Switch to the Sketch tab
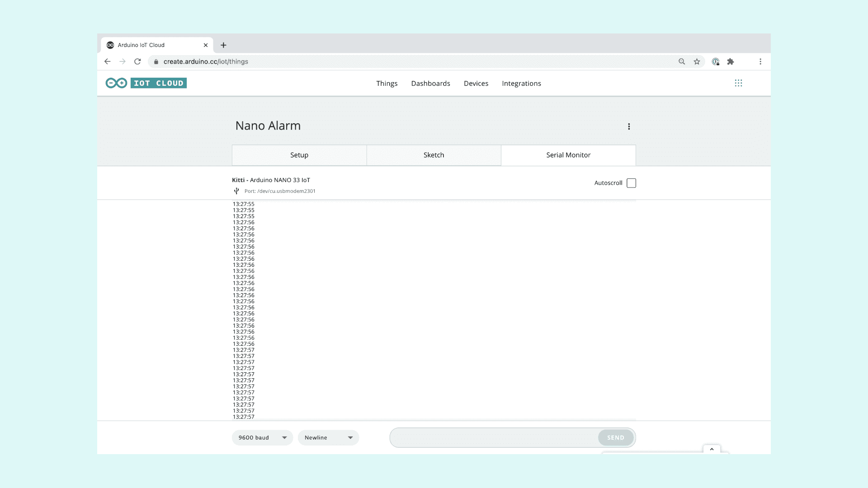 click(x=434, y=155)
